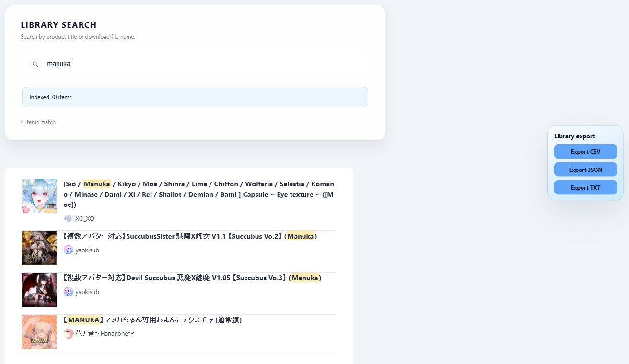Click the Hananone shop avatar icon
Viewport: 629px width, 364px height.
point(69,333)
